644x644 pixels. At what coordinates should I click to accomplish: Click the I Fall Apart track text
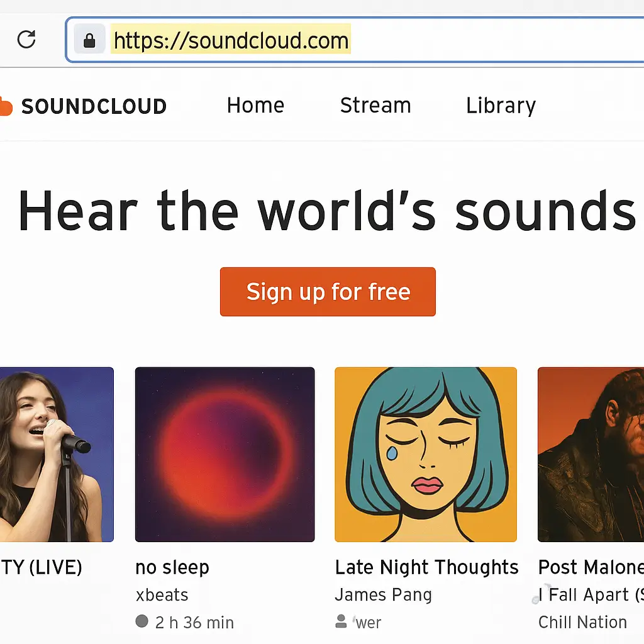pos(591,595)
